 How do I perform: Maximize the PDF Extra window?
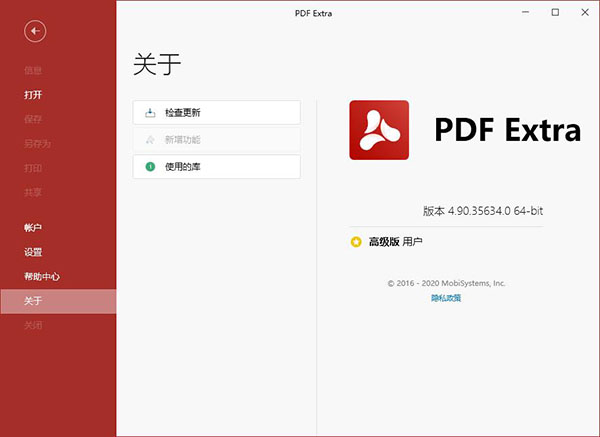pyautogui.click(x=555, y=12)
